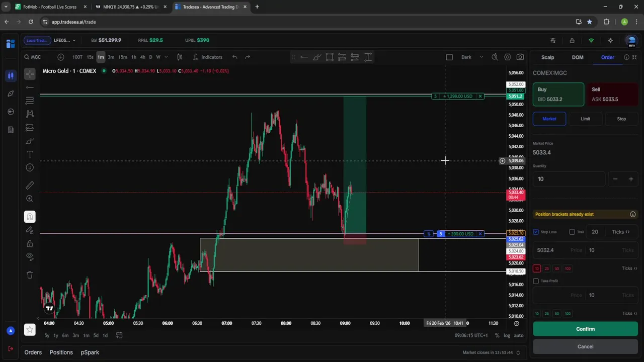Open favorites star toolbar button

click(x=30, y=330)
